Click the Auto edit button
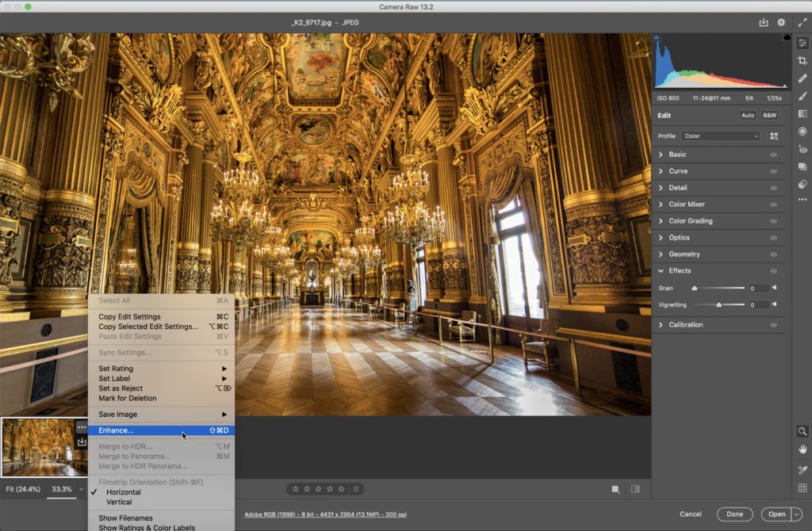The width and height of the screenshot is (812, 531). [747, 116]
